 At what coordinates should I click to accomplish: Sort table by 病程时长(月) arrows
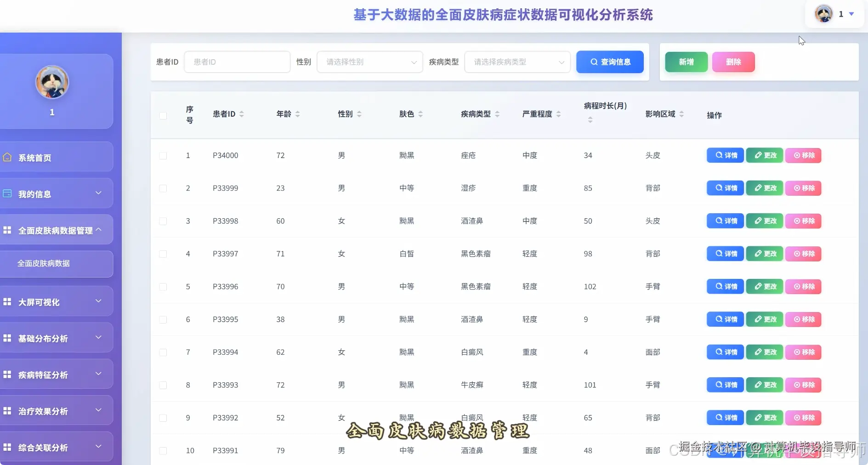point(590,120)
